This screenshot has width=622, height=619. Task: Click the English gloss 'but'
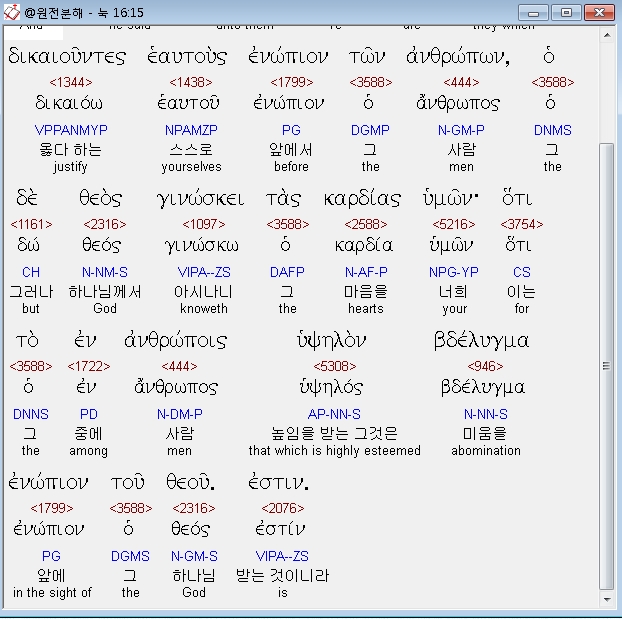point(31,309)
